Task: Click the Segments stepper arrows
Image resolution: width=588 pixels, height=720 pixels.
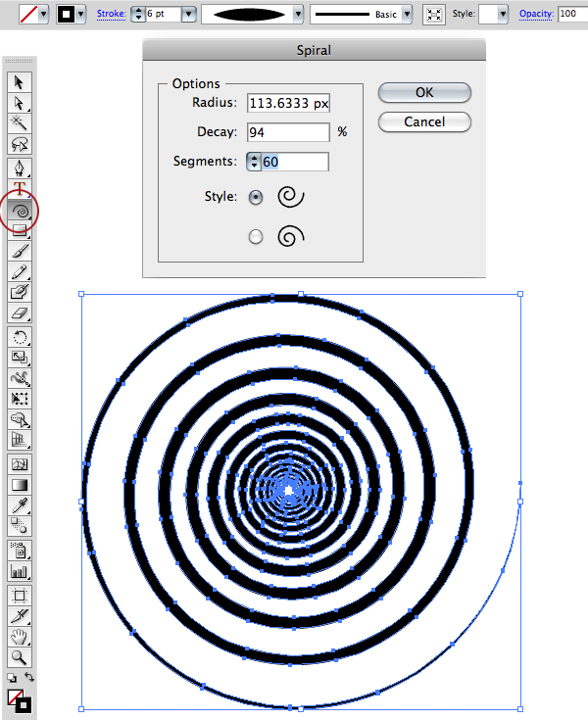Action: (x=255, y=162)
